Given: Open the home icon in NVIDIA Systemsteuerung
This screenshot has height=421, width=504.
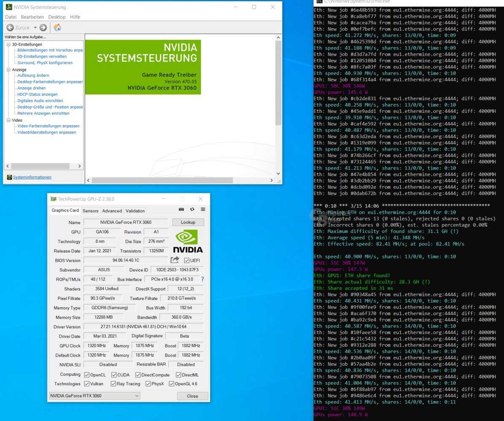Looking at the screenshot, I should pos(57,27).
